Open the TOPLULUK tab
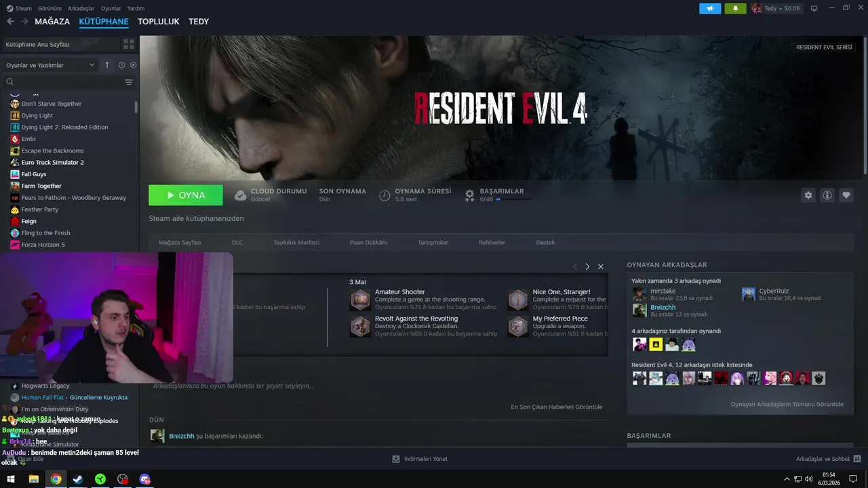The width and height of the screenshot is (868, 488). pos(159,22)
